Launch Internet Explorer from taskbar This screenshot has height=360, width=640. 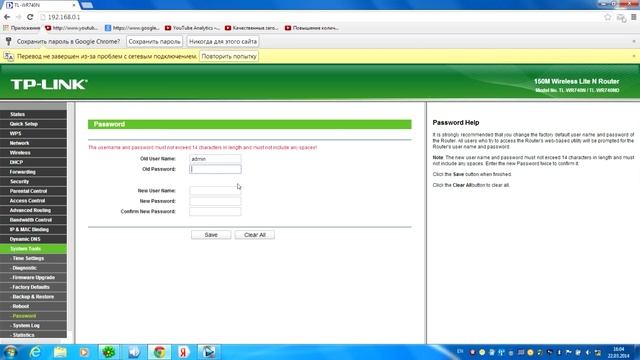[x=36, y=352]
